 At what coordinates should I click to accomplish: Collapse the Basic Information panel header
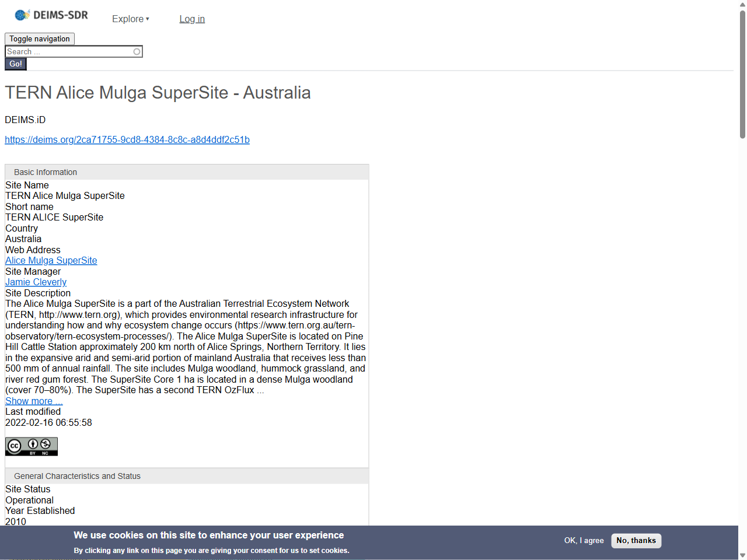click(x=187, y=172)
